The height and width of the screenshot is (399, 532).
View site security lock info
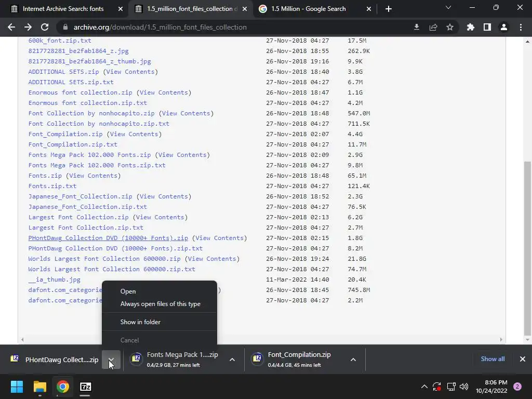tap(65, 27)
